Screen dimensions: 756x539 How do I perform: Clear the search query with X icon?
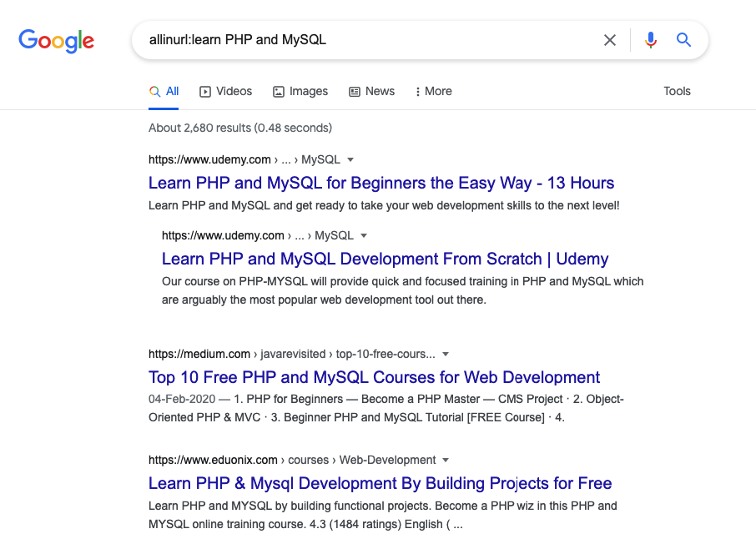click(610, 40)
